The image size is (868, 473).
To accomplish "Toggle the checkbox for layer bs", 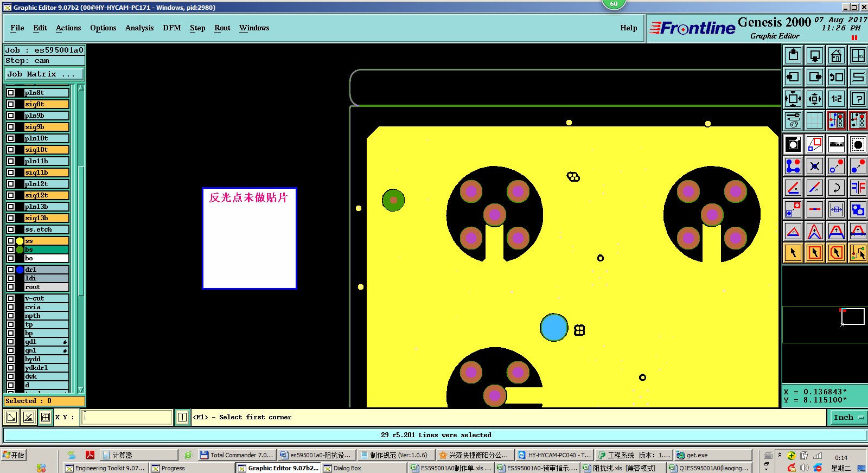I will coord(11,250).
